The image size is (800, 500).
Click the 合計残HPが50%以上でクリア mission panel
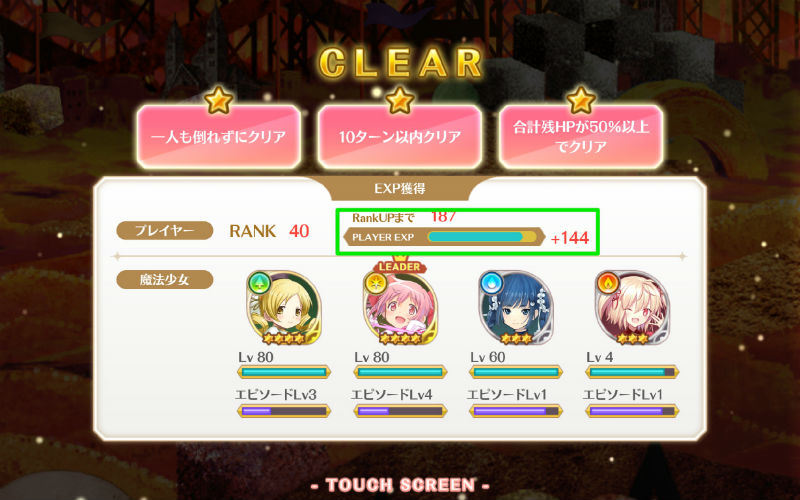point(581,137)
